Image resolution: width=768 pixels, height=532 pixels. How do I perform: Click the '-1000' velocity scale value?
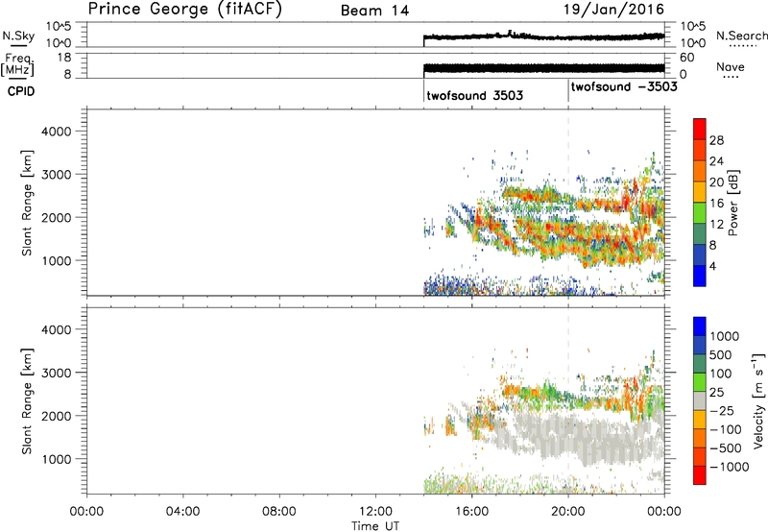click(729, 467)
